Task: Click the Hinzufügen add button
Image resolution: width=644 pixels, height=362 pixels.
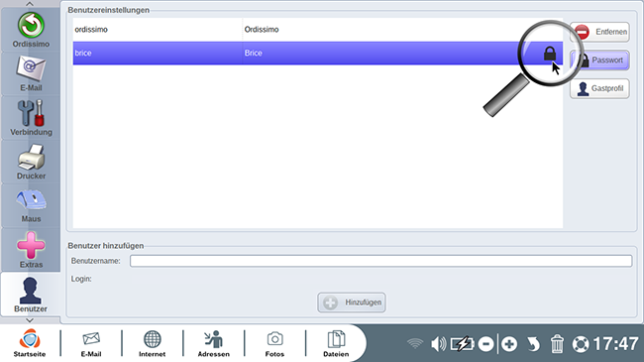Action: click(x=352, y=302)
